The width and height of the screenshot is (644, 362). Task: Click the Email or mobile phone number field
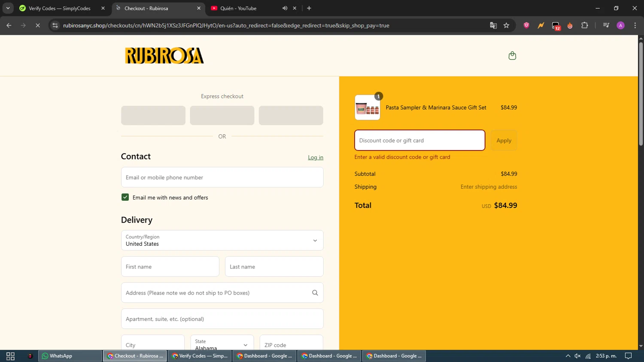click(x=222, y=177)
